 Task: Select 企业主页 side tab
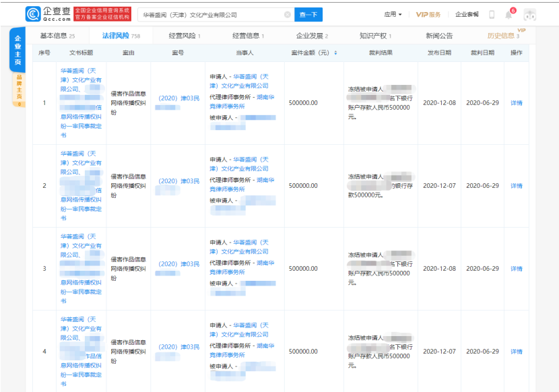[18, 50]
